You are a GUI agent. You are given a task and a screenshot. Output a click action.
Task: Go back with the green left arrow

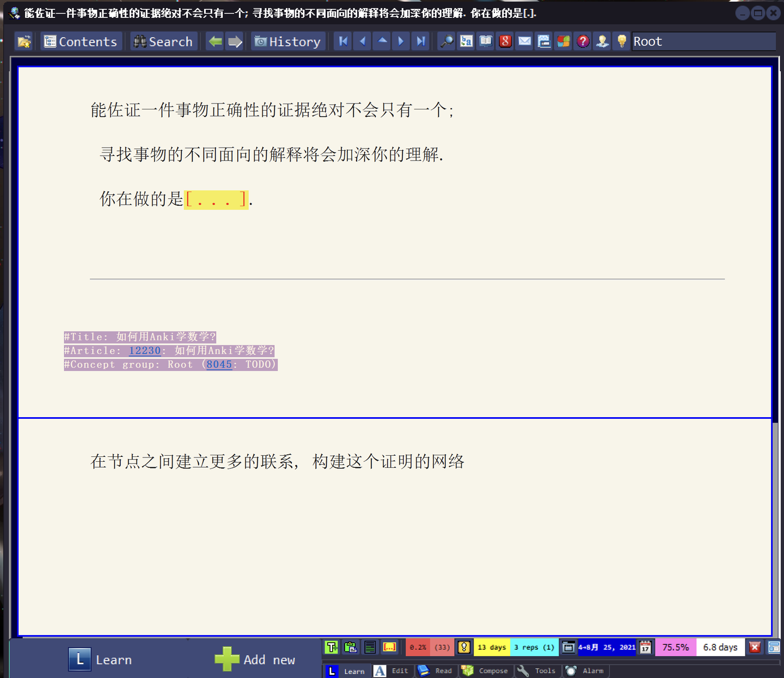pyautogui.click(x=216, y=41)
